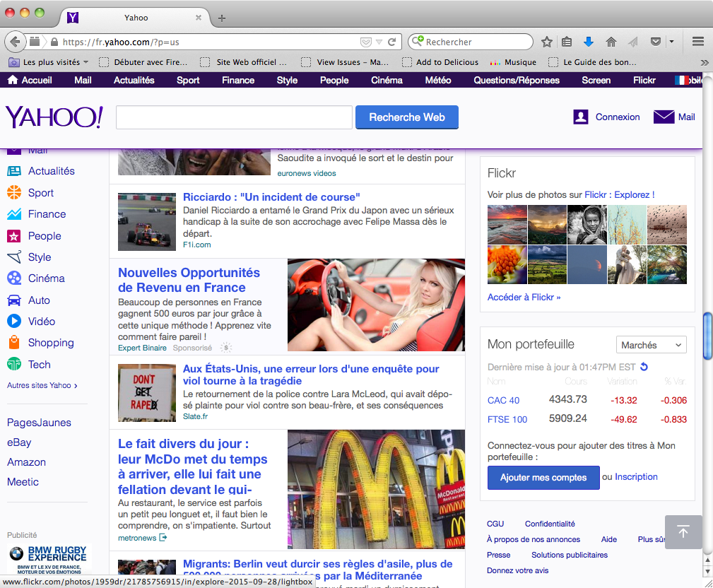Click the page vertical scrollbar thumb
Image resolution: width=713 pixels, height=588 pixels.
click(707, 336)
